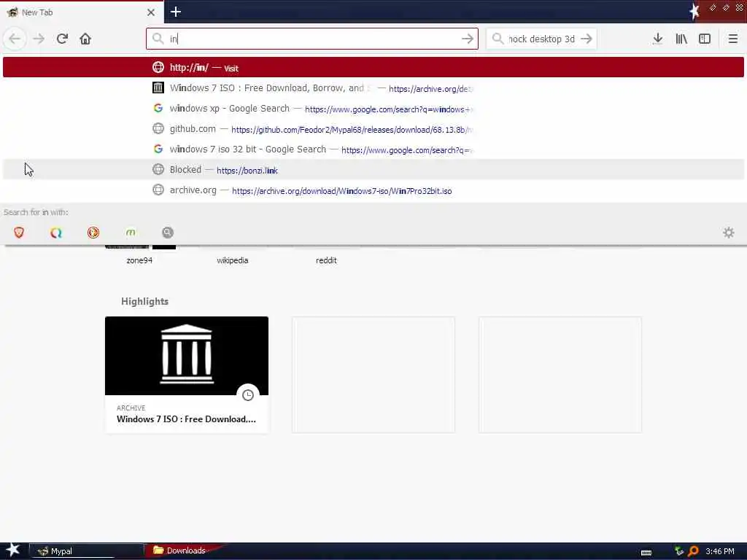Image resolution: width=747 pixels, height=560 pixels.
Task: Open the Windows 7 ISO highlight card
Action: (x=187, y=375)
